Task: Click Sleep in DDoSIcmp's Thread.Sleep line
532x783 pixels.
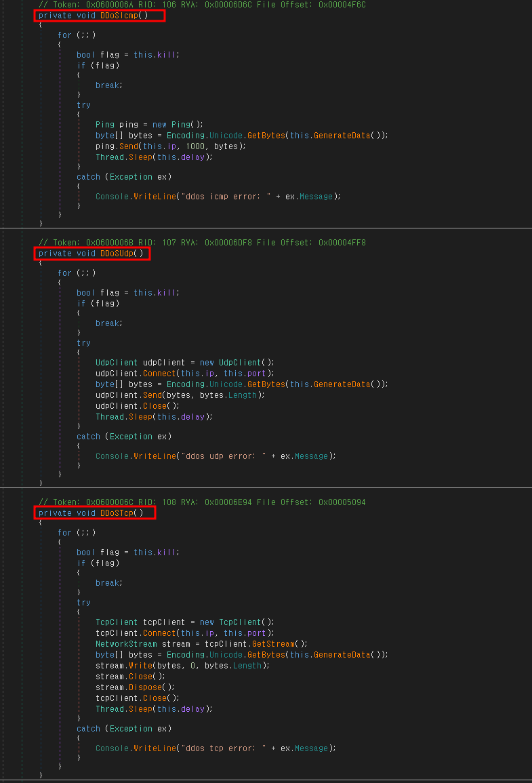Action: (x=141, y=157)
